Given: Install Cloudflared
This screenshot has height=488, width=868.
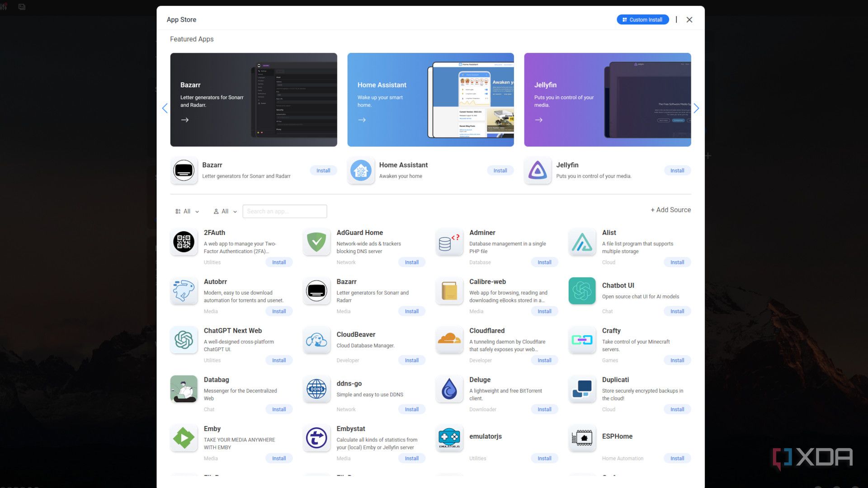Looking at the screenshot, I should click(544, 361).
